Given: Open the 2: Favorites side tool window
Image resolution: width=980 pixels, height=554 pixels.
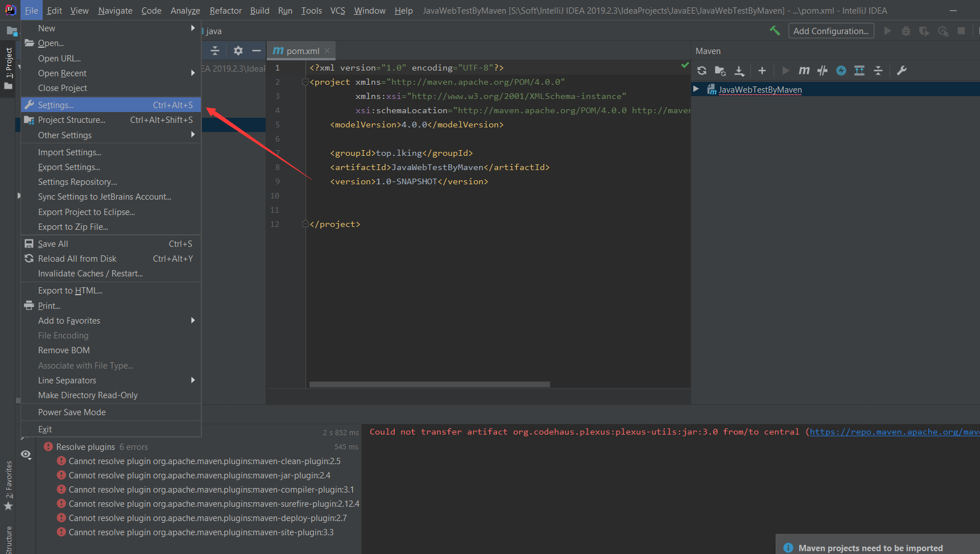Looking at the screenshot, I should point(9,485).
